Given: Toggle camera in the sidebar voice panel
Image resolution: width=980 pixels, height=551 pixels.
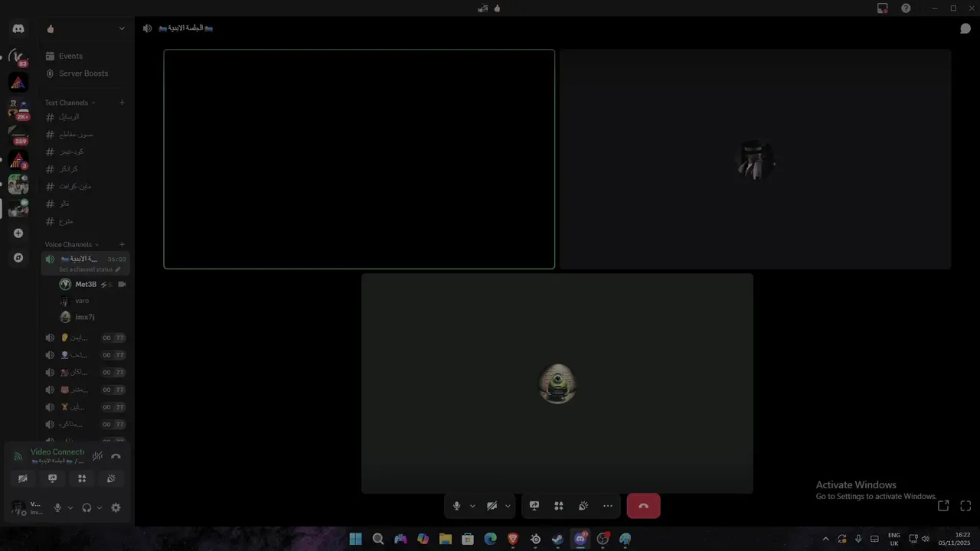Looking at the screenshot, I should tap(23, 478).
